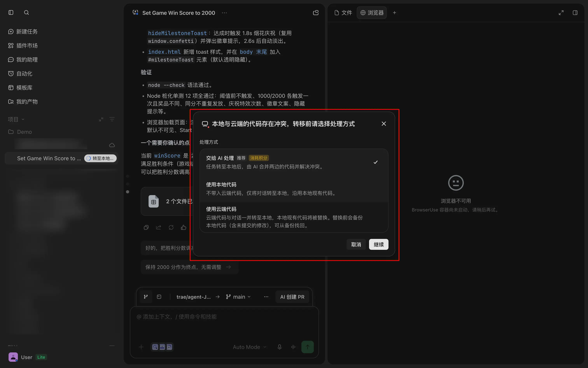The width and height of the screenshot is (588, 368).
Task: Open 自动化 automation page
Action: 20,74
